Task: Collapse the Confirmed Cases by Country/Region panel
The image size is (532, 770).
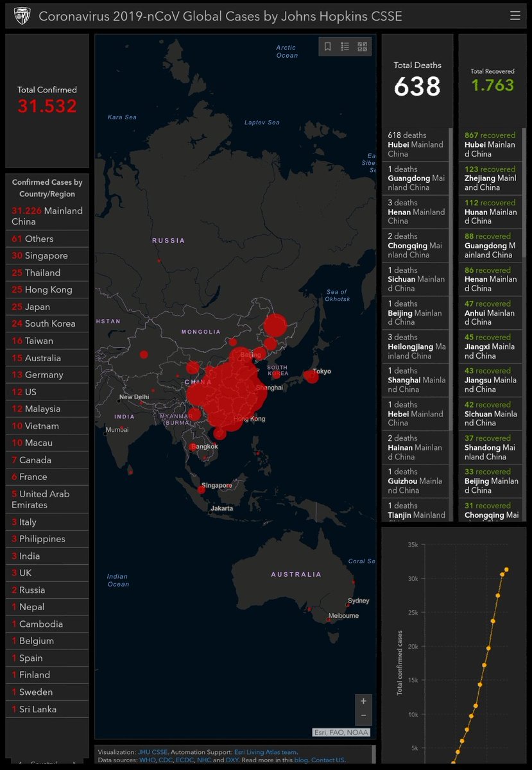Action: click(x=47, y=186)
